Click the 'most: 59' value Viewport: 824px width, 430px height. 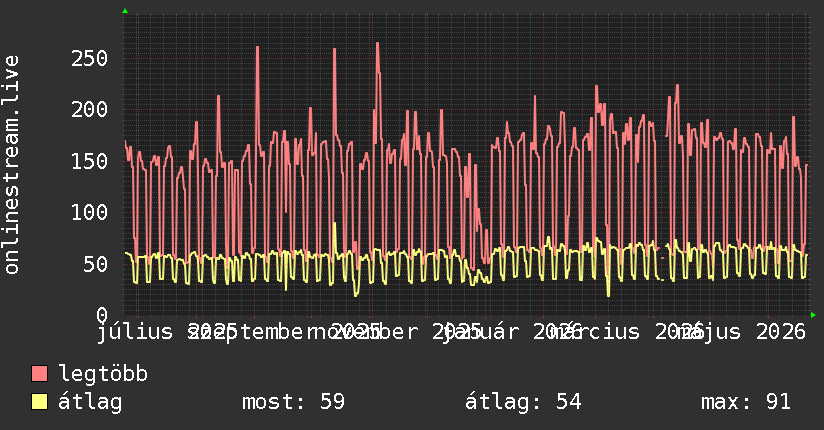pos(293,402)
